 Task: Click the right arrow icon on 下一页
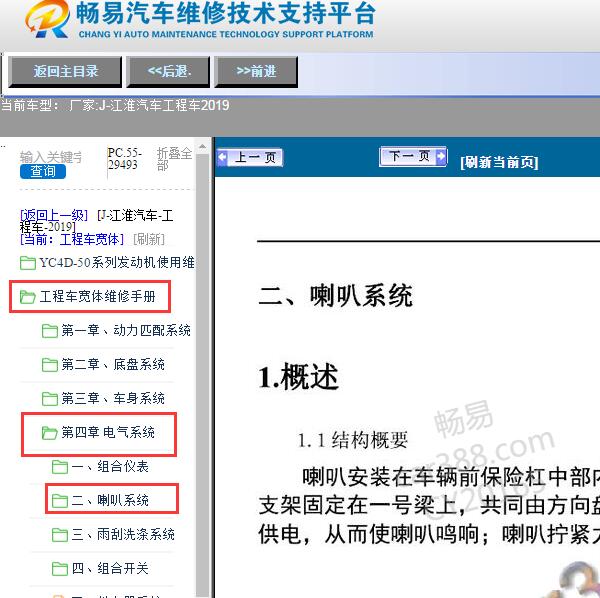[441, 156]
